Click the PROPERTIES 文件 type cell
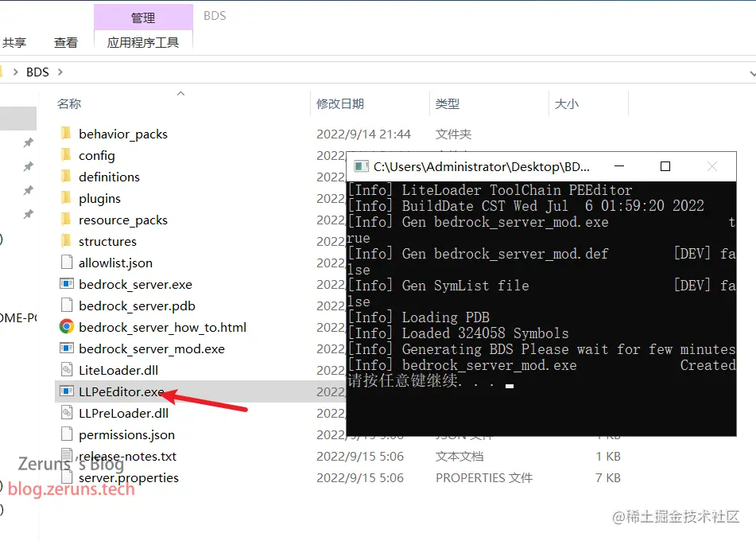 (484, 478)
